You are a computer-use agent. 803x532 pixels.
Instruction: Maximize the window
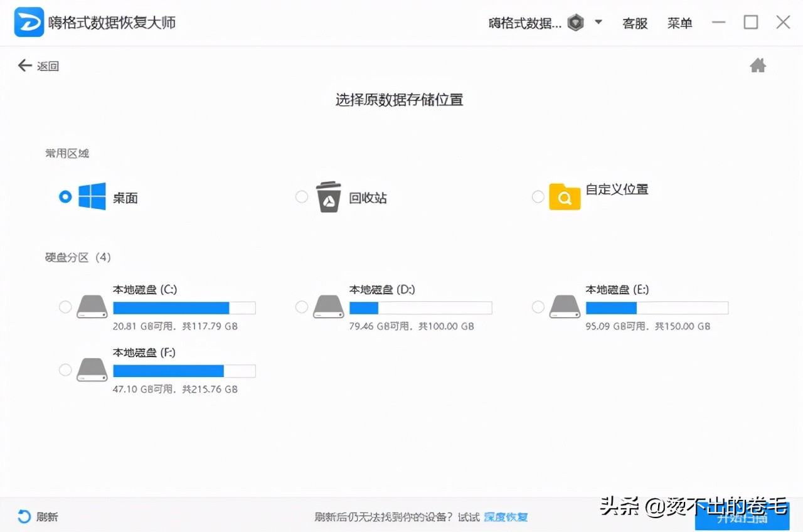pyautogui.click(x=751, y=23)
